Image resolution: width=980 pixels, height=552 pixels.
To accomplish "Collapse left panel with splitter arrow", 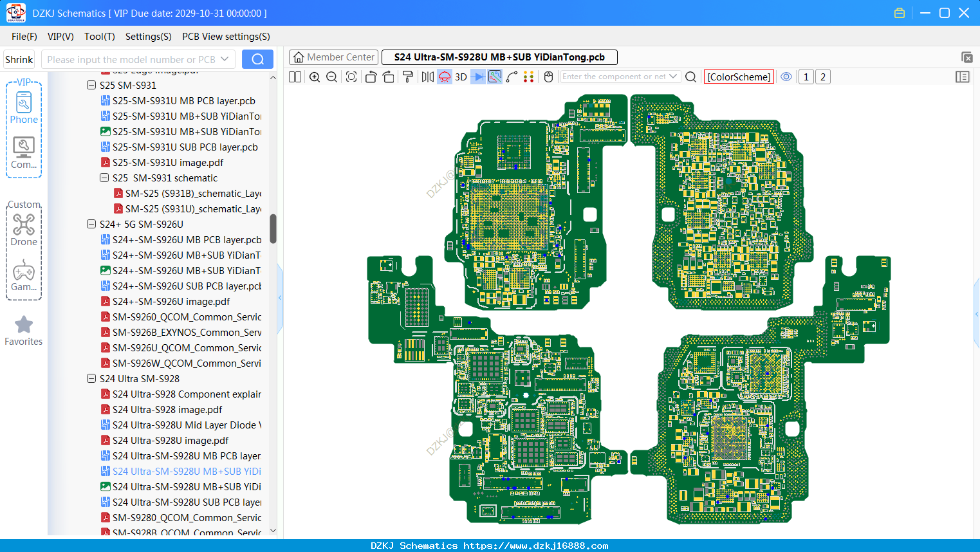I will 280,298.
